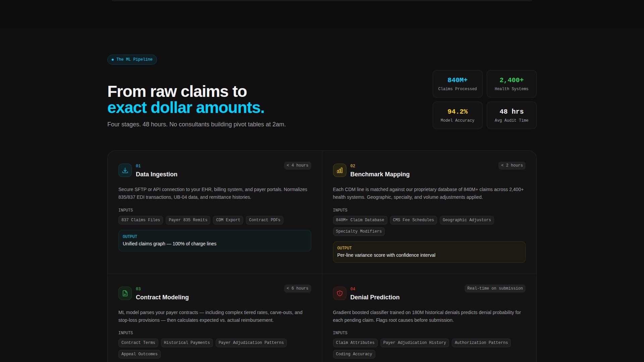The image size is (644, 362).
Task: Click the 'CDM Export' input tag
Action: pyautogui.click(x=228, y=220)
